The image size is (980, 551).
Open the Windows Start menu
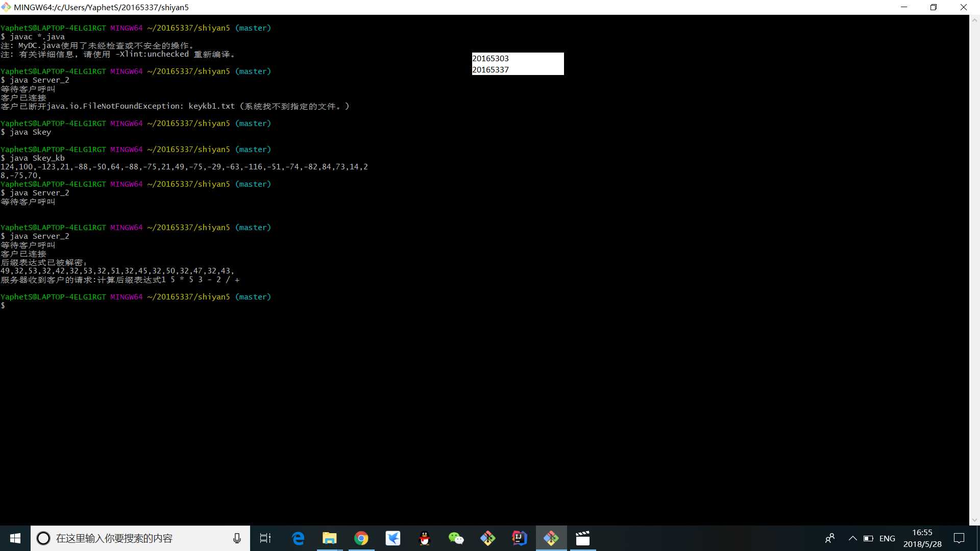point(15,538)
